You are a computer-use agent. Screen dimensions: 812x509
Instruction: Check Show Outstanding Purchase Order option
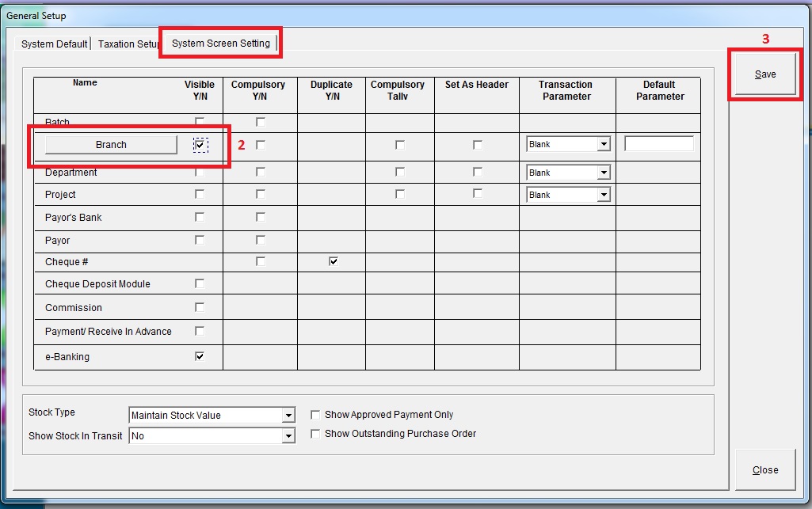tap(315, 434)
